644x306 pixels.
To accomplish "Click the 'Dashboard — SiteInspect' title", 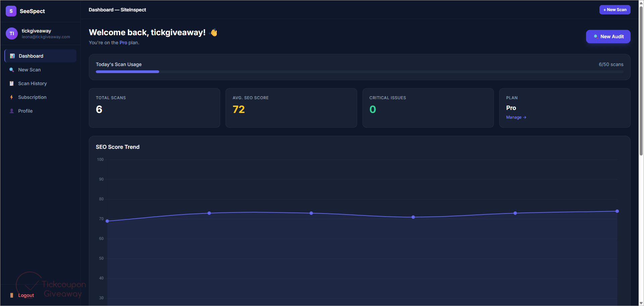I will [117, 10].
